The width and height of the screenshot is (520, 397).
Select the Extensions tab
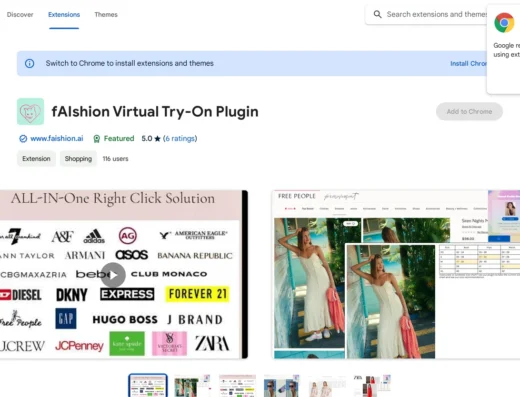coord(64,15)
